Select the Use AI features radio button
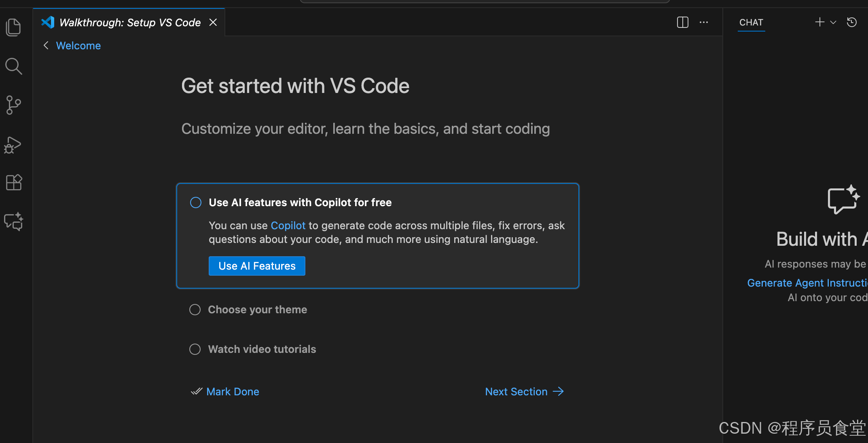Image resolution: width=868 pixels, height=443 pixels. (195, 202)
